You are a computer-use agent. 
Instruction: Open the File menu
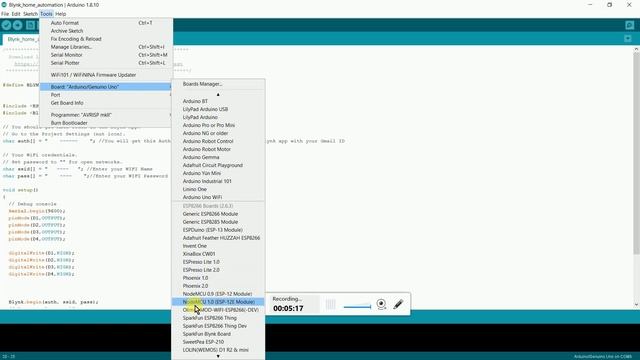5,14
